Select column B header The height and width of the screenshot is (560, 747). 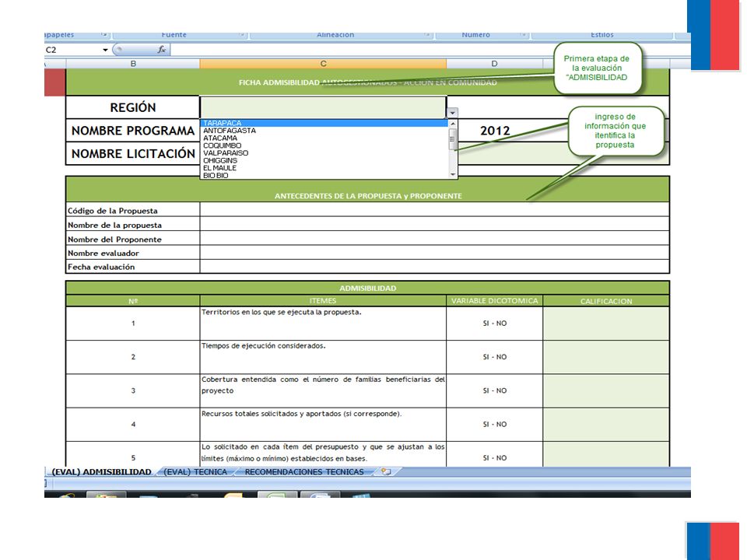click(x=133, y=63)
